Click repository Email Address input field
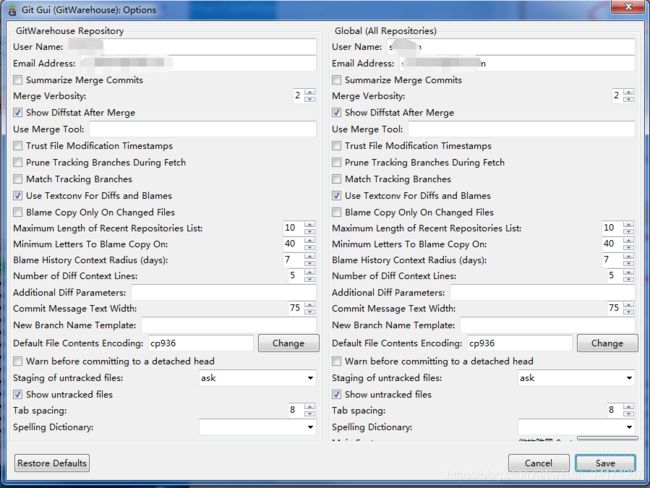650x488 pixels. point(198,63)
